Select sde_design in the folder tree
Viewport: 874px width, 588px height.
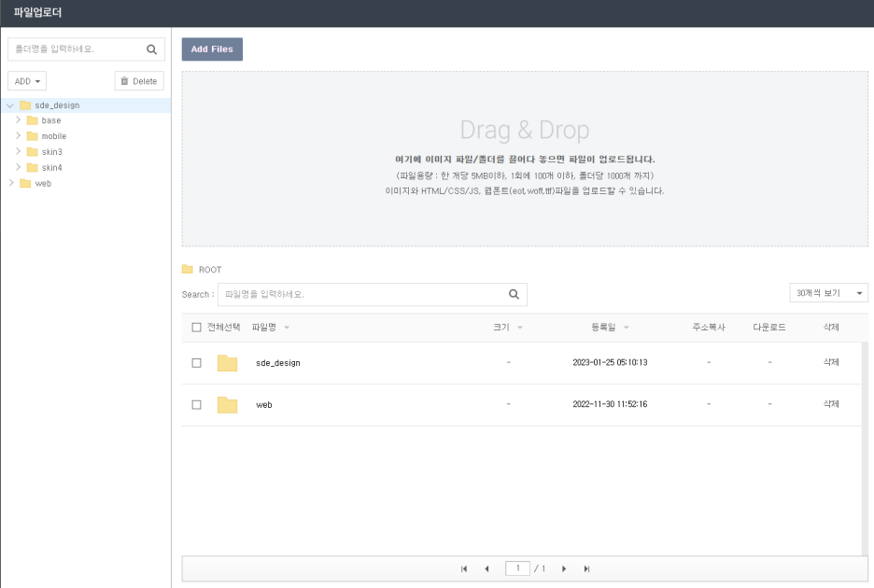click(x=57, y=105)
